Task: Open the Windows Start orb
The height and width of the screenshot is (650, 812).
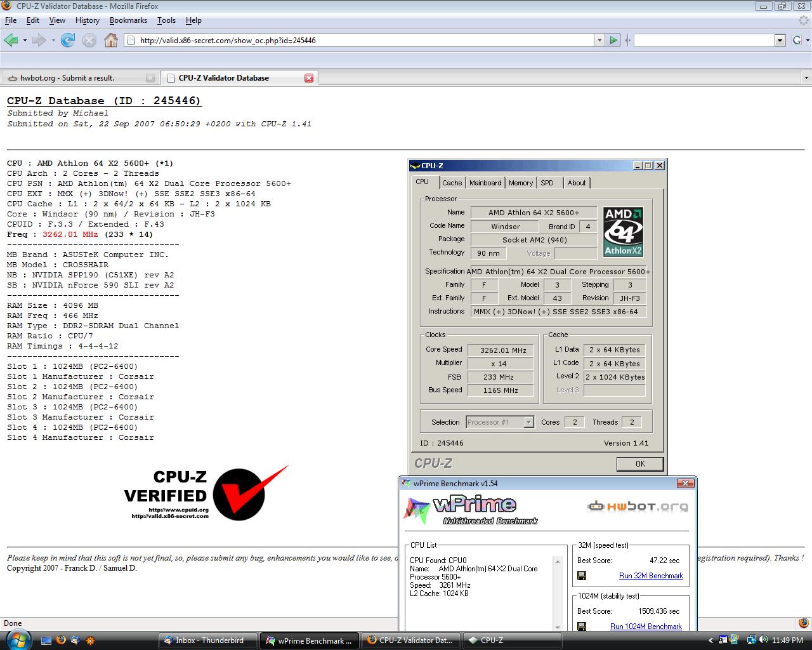Action: pyautogui.click(x=18, y=640)
